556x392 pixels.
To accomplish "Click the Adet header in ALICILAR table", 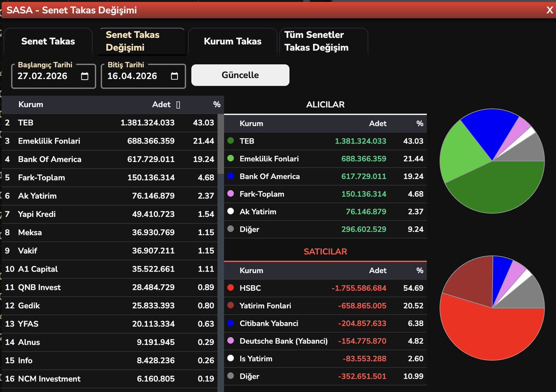I will coord(378,124).
